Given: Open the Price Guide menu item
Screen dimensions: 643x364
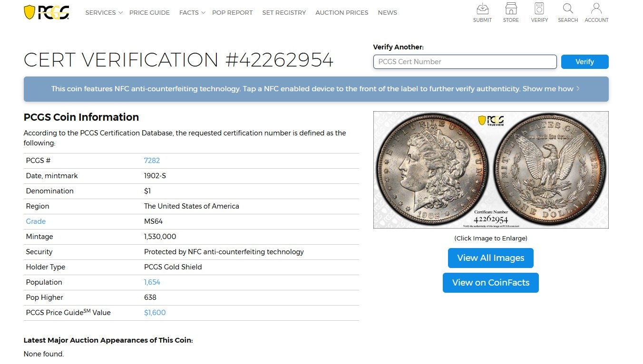Looking at the screenshot, I should point(149,13).
